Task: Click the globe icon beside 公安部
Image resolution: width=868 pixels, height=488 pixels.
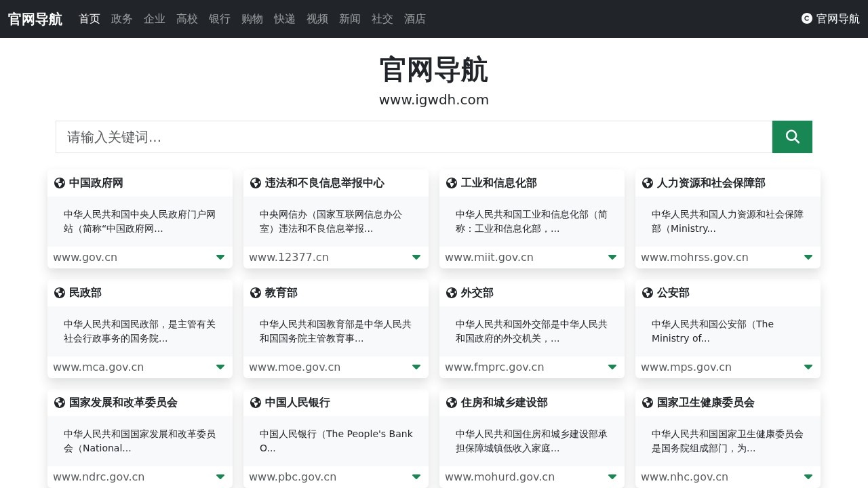Action: coord(647,293)
